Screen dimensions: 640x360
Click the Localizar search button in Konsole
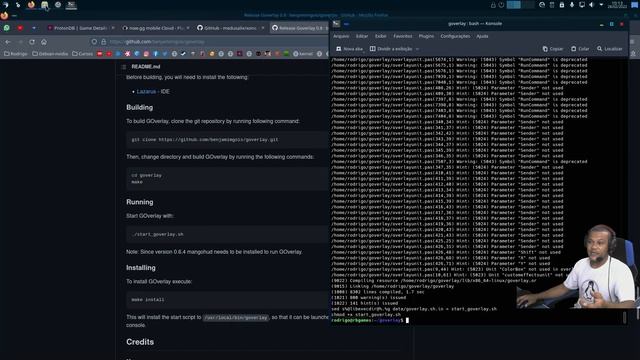point(610,49)
